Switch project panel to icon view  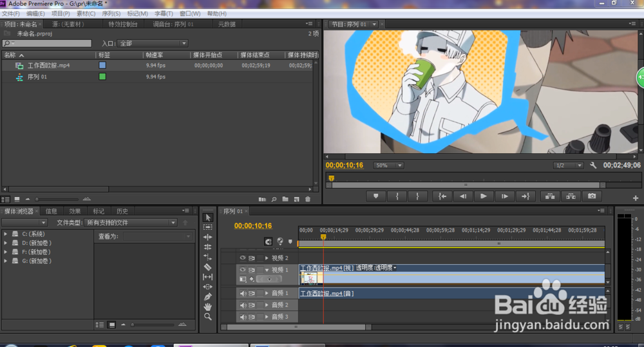tap(17, 199)
